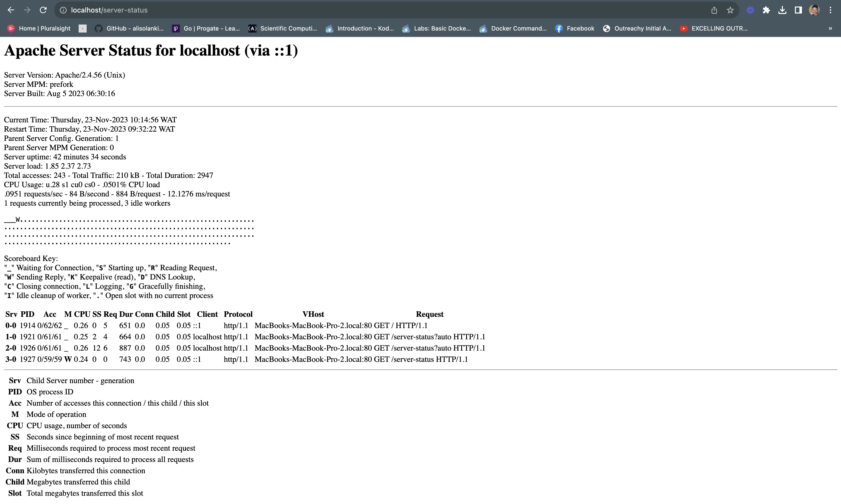Open the Docker Command... bookmark

coord(513,29)
